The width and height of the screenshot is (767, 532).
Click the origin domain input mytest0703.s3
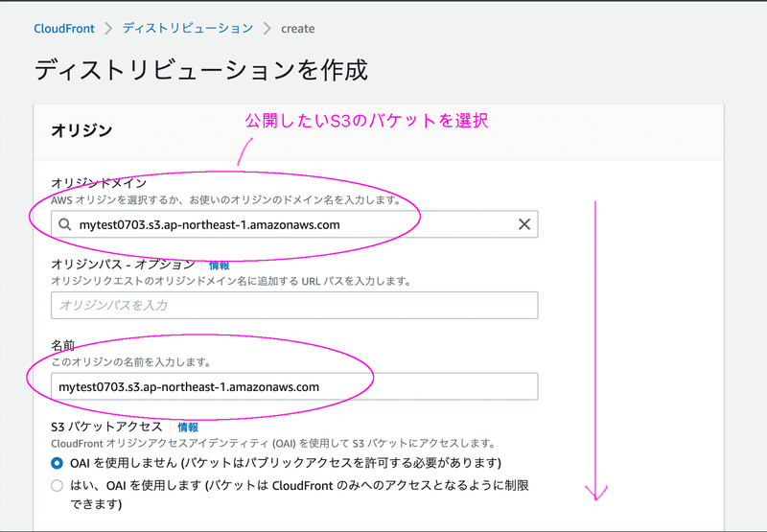(294, 224)
